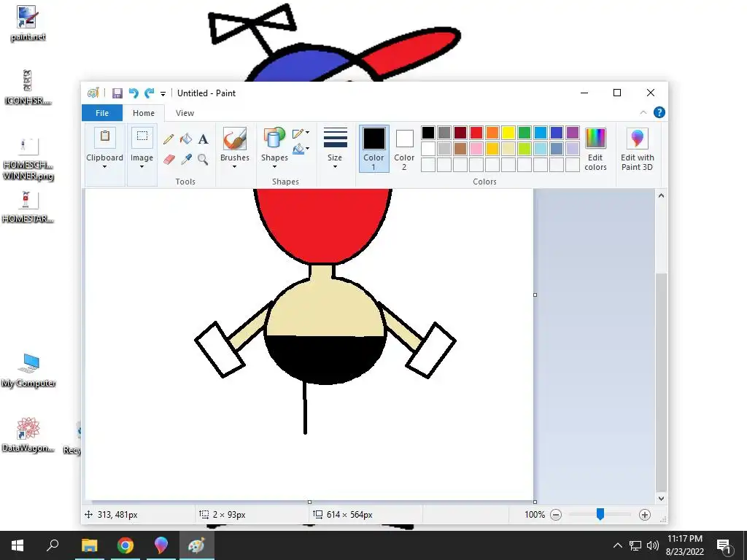747x560 pixels.
Task: Select the DataWagon desktop icon
Action: tap(28, 435)
